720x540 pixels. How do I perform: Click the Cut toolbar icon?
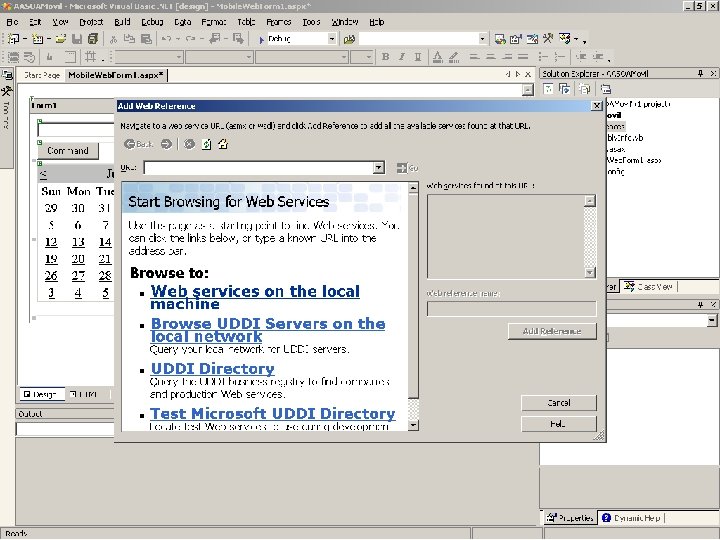[x=113, y=39]
